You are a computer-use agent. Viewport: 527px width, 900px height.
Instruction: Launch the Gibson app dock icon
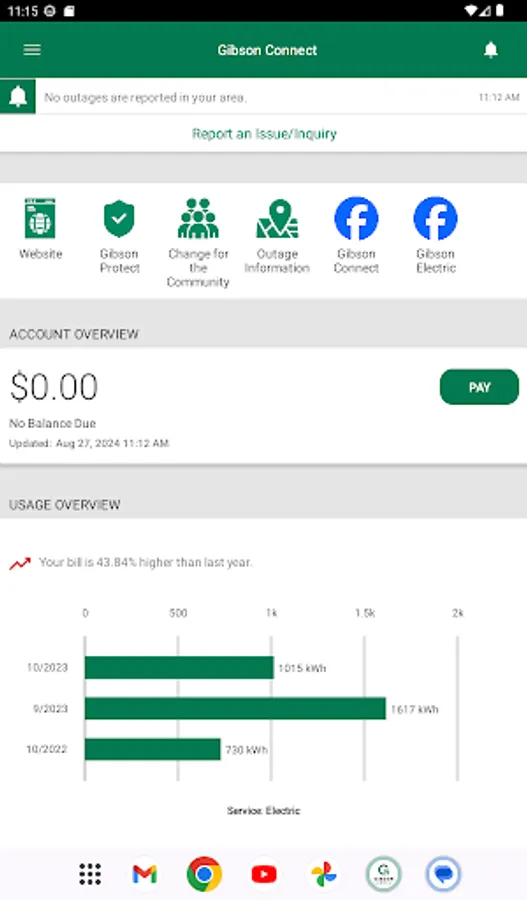383,874
